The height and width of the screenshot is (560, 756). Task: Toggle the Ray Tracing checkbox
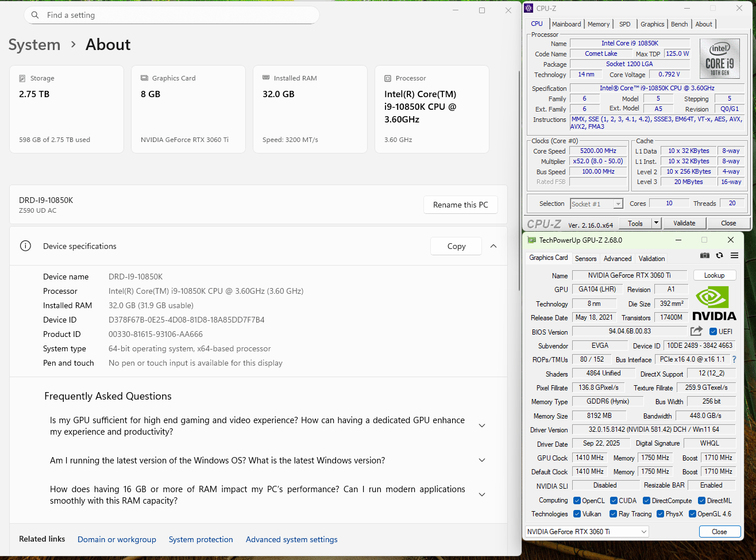612,514
